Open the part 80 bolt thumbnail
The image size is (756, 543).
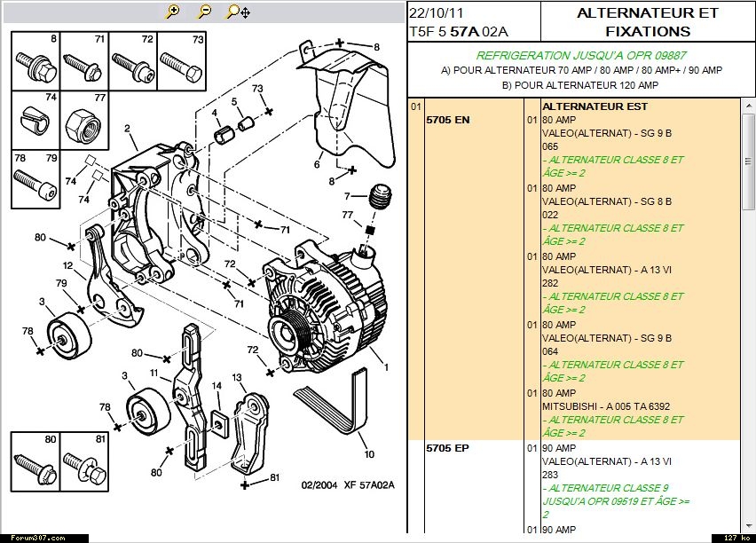pyautogui.click(x=35, y=460)
